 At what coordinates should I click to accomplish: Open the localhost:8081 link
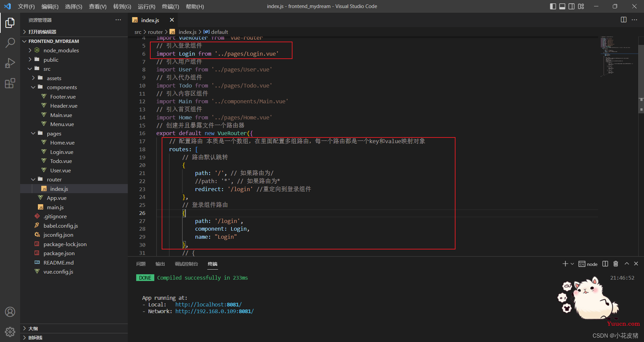pyautogui.click(x=208, y=304)
